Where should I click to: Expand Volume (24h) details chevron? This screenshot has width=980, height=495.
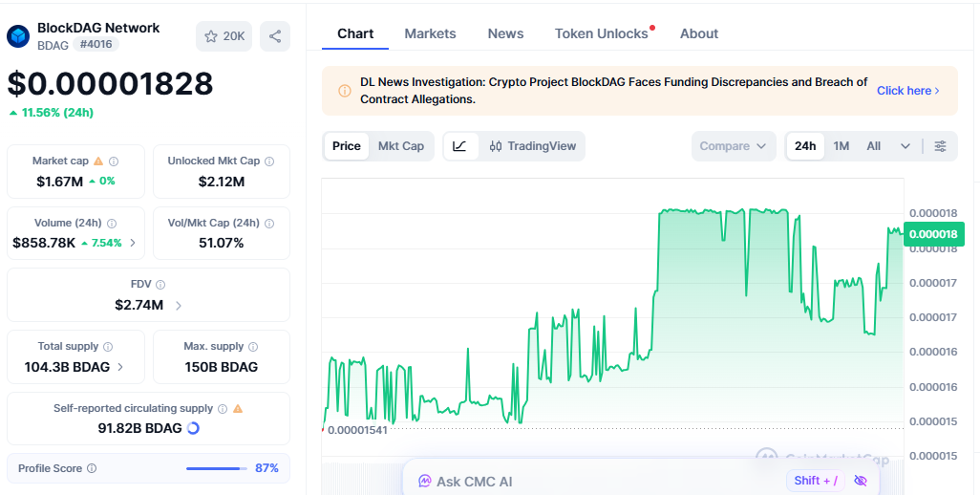[133, 243]
